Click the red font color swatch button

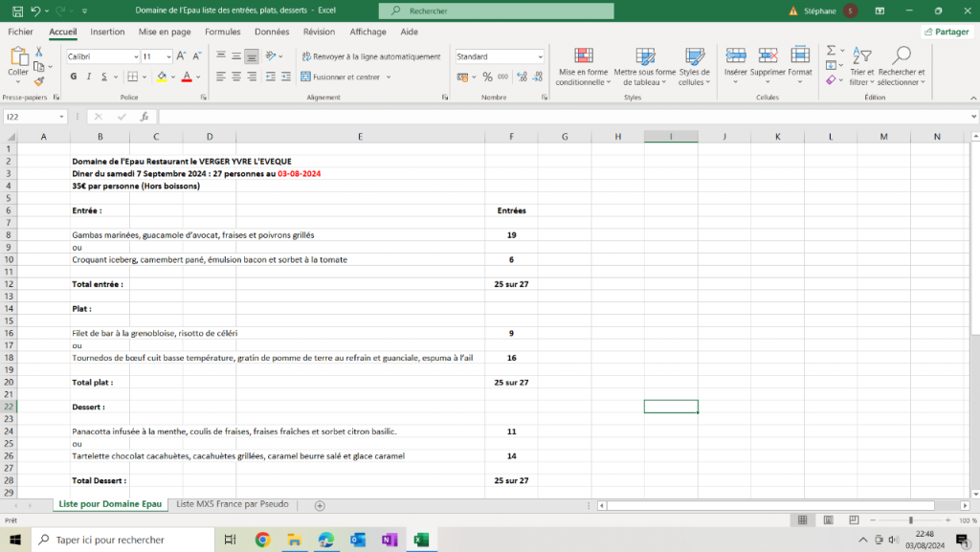(x=187, y=77)
